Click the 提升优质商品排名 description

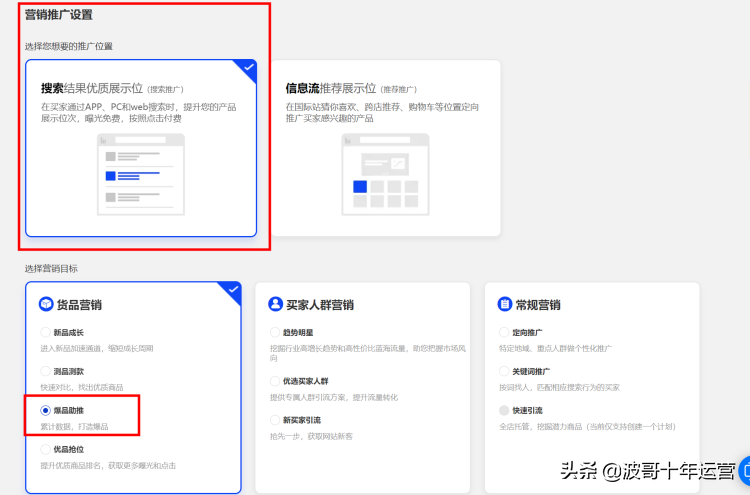[x=108, y=465]
